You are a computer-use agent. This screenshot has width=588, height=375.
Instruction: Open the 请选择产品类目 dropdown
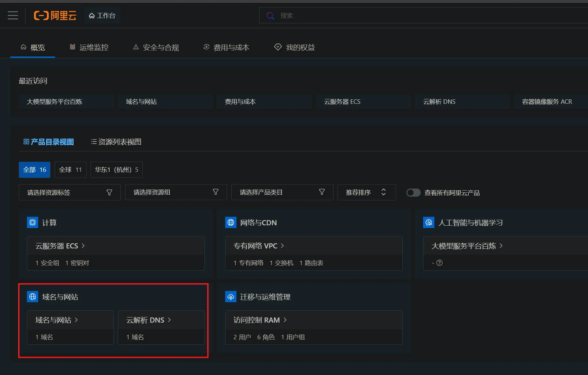click(x=282, y=192)
